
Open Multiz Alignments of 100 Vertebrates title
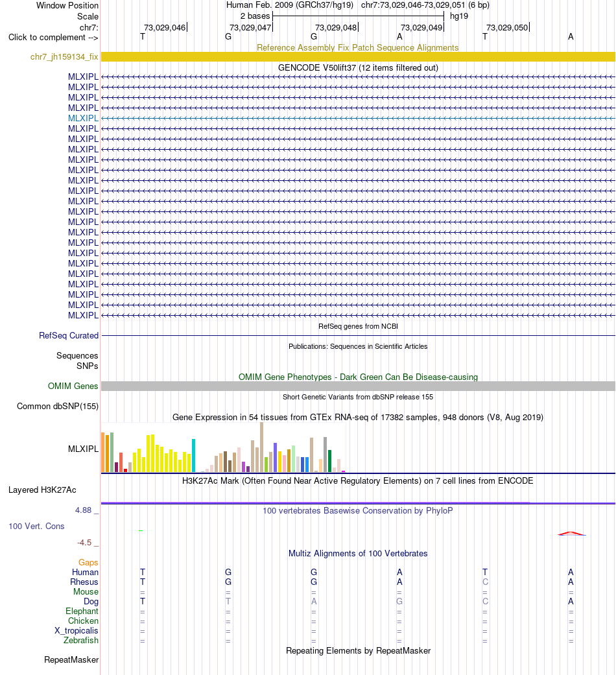pos(358,554)
